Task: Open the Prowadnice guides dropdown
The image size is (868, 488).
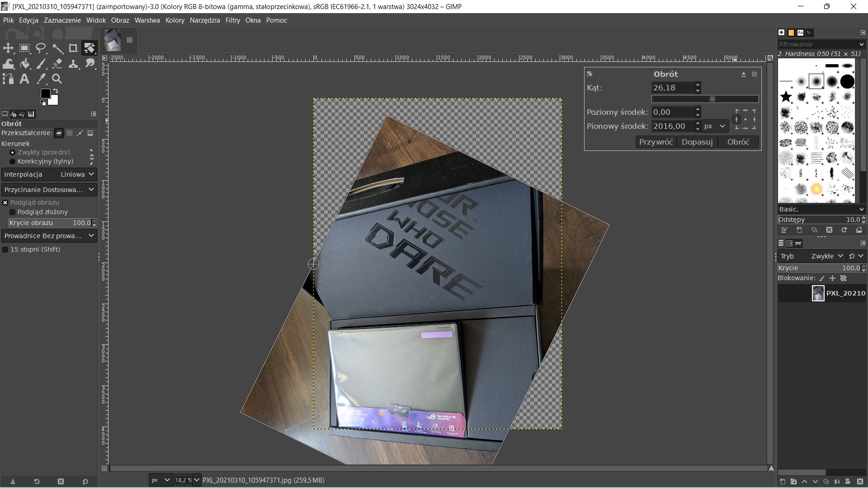Action: point(49,236)
